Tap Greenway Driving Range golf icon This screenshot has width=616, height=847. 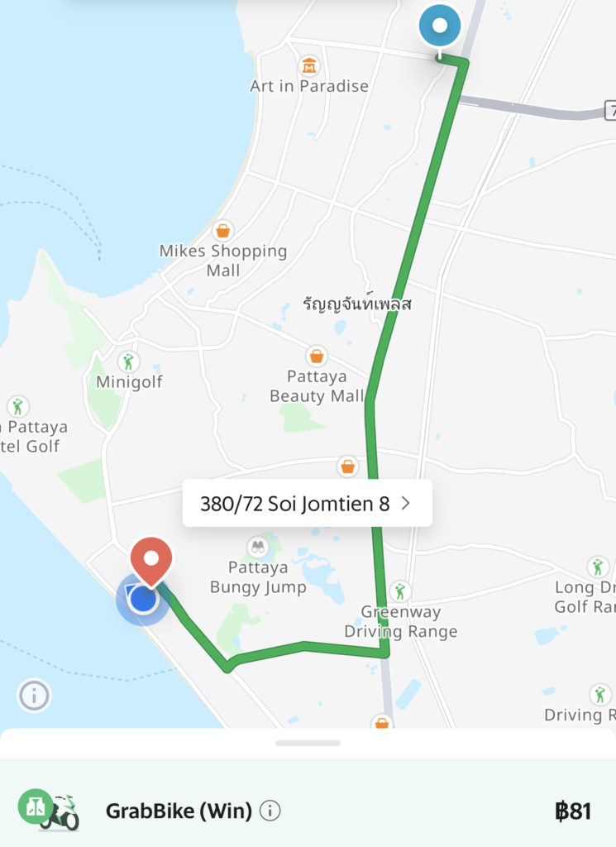399,592
